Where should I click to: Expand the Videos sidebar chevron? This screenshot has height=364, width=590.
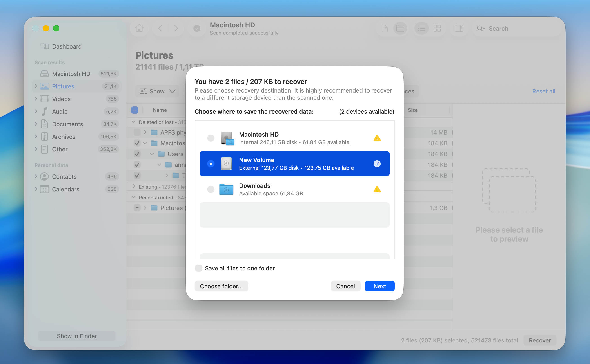(36, 98)
